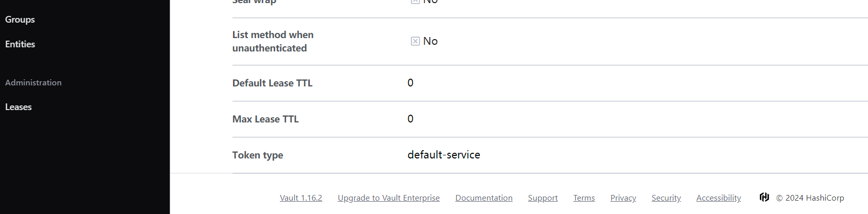The height and width of the screenshot is (214, 868).
Task: Open the Groups sidebar item
Action: tap(20, 20)
